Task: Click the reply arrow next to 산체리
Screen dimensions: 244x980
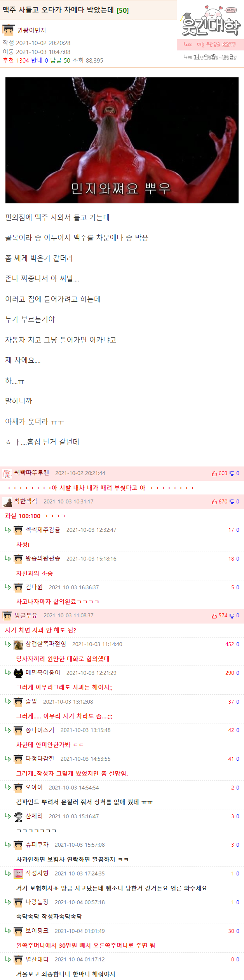Action: pyautogui.click(x=8, y=816)
